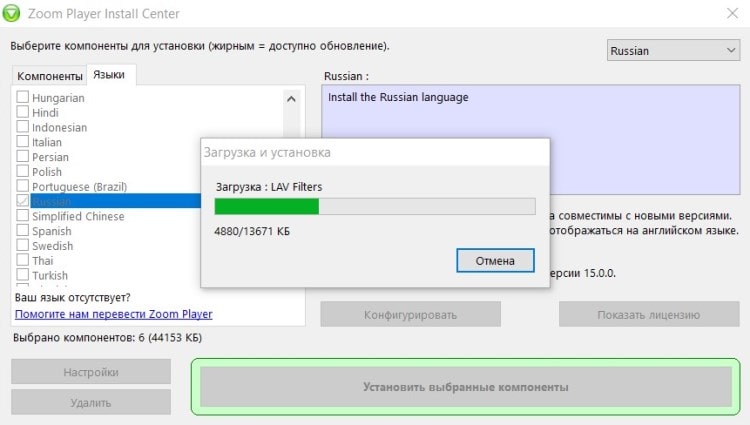The width and height of the screenshot is (750, 425).
Task: Check the Thai checkbox
Action: tap(22, 260)
